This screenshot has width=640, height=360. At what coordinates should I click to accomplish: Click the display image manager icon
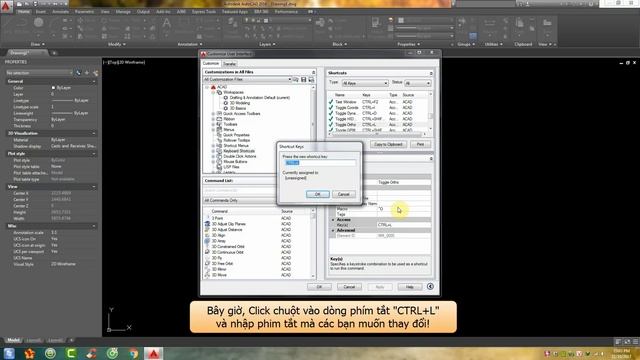[311, 80]
